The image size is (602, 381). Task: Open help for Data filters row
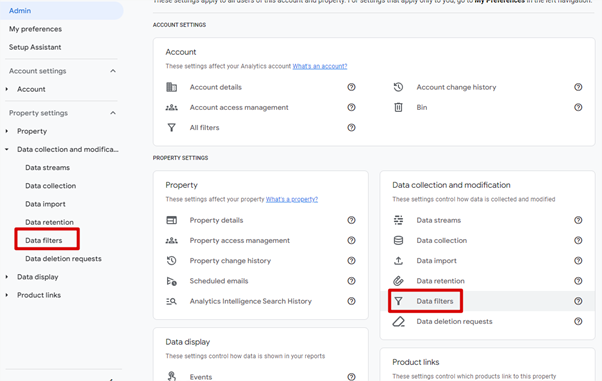point(578,301)
